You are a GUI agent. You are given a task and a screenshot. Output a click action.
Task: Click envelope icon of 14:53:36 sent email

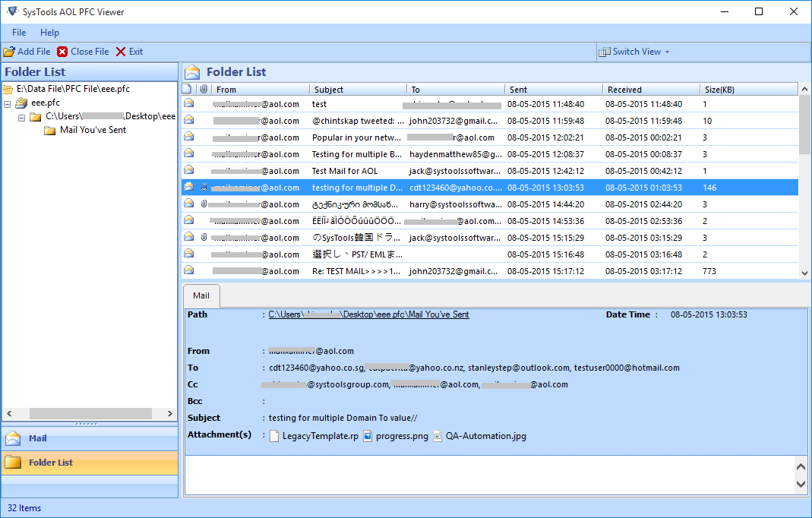pyautogui.click(x=189, y=220)
